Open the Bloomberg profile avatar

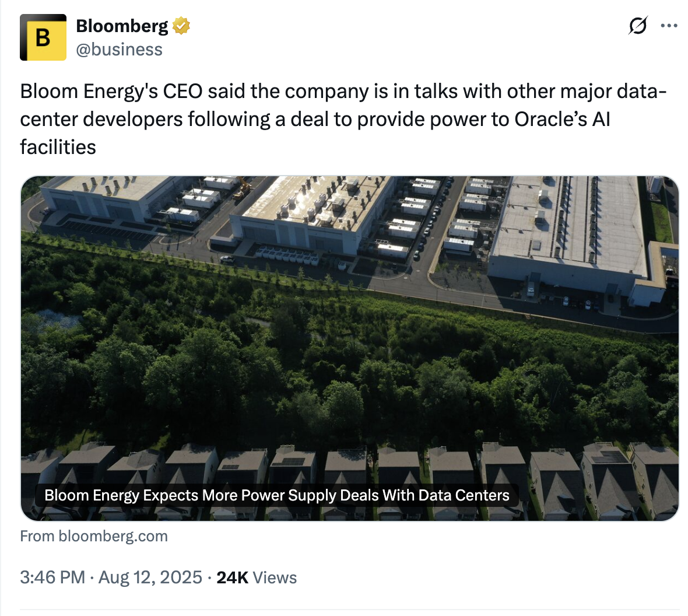pos(43,37)
